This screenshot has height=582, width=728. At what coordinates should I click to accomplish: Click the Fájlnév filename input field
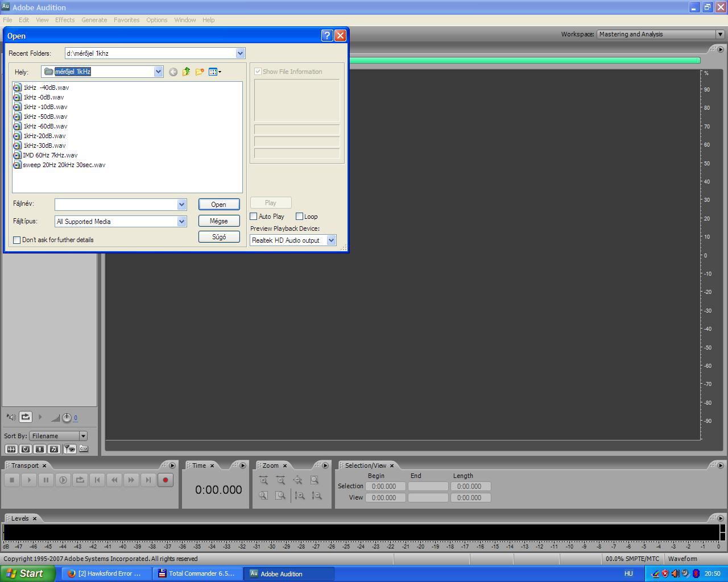pos(116,205)
